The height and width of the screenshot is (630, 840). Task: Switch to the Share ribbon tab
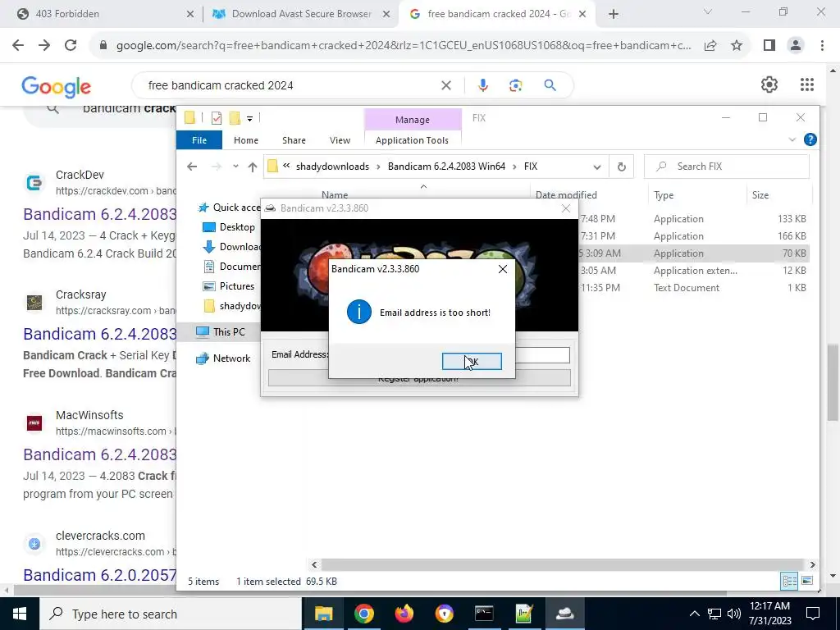294,140
